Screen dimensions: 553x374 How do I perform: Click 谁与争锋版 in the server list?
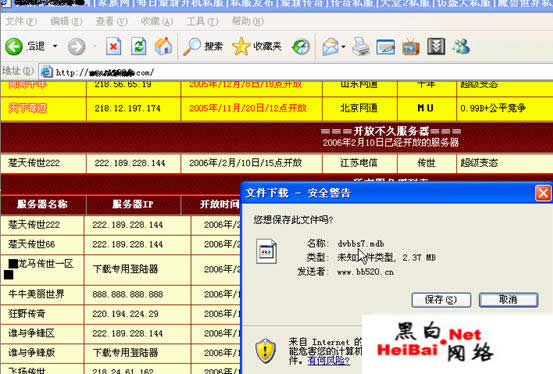[x=32, y=352]
